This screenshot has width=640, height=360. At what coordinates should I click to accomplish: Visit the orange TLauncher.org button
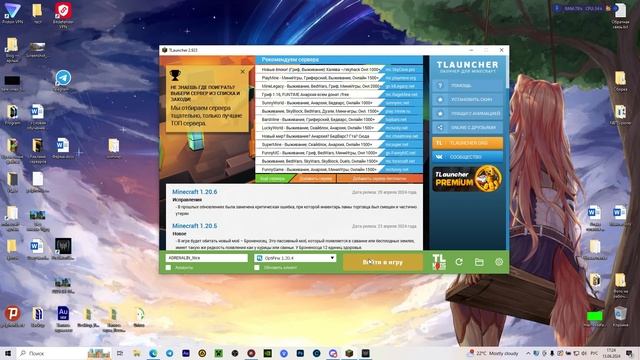tap(468, 143)
